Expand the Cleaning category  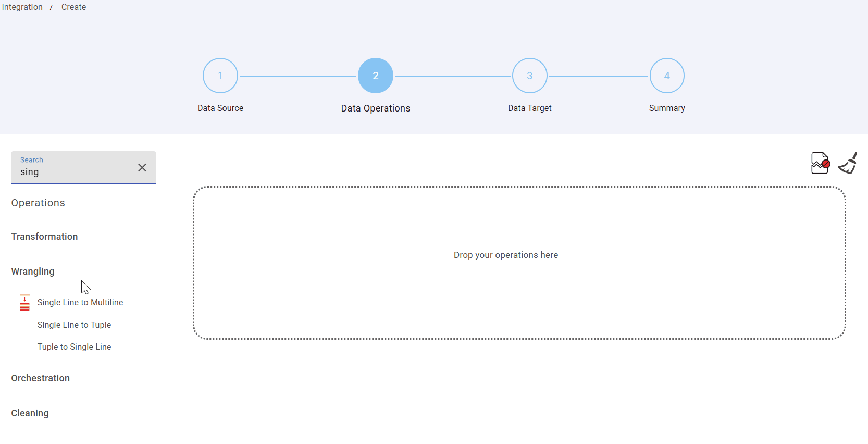tap(30, 413)
